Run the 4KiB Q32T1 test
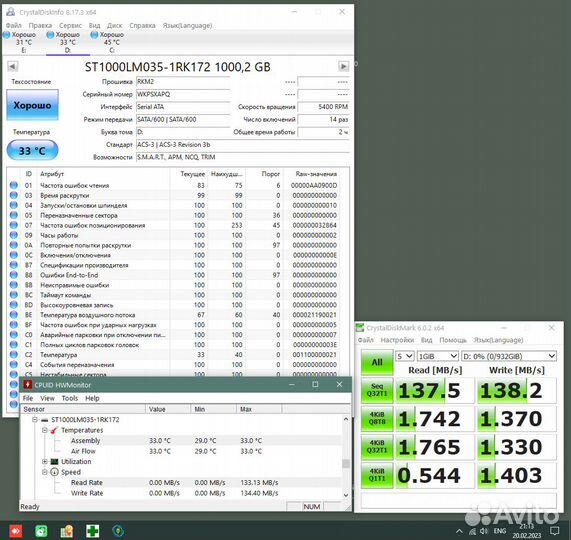571x540 pixels. tap(377, 447)
